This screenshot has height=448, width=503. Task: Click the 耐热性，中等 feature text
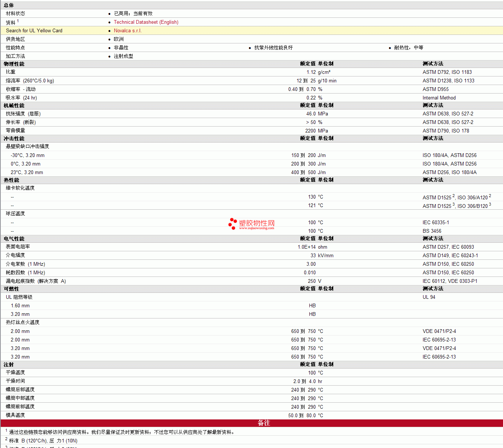409,48
